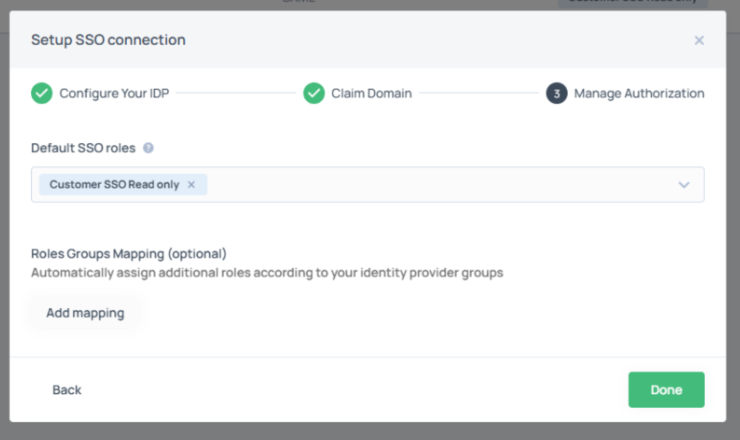Open the Default SSO roles help tooltip
This screenshot has height=440, width=740.
148,148
